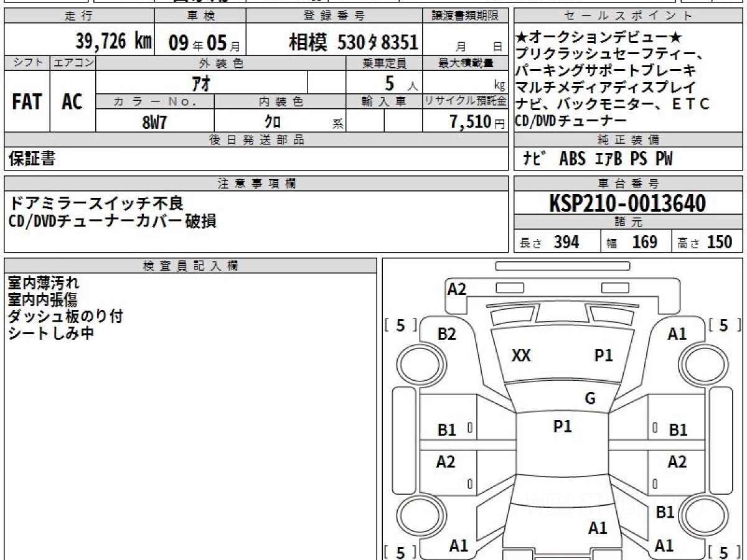Click the PW entry in 純正装備

click(664, 159)
